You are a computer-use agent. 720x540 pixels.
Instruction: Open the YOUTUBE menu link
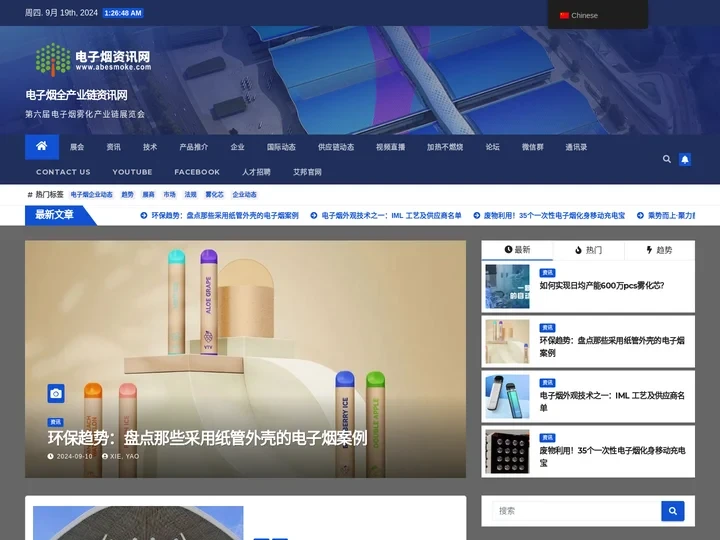click(132, 172)
